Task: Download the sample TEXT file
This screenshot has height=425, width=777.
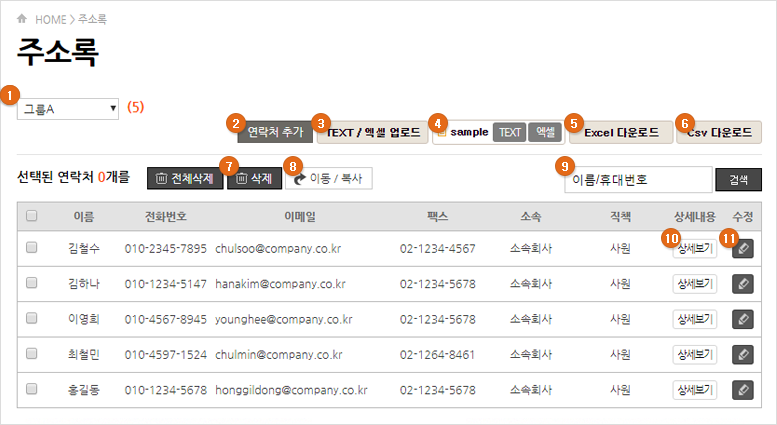Action: pos(510,132)
